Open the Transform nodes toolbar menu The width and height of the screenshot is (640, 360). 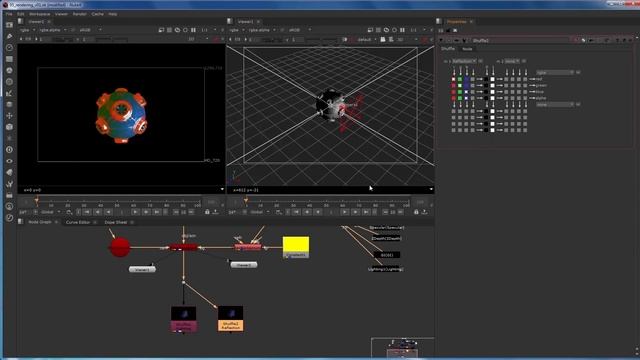point(9,116)
